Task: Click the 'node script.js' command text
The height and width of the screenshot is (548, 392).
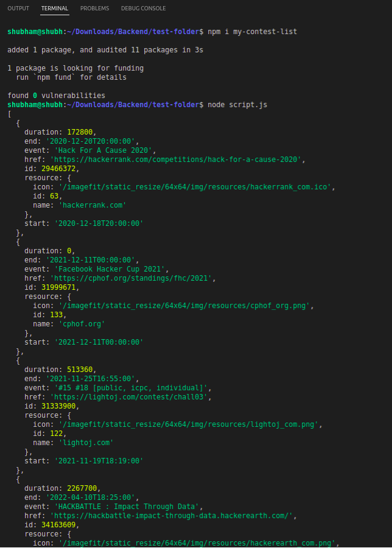Action: [x=237, y=105]
